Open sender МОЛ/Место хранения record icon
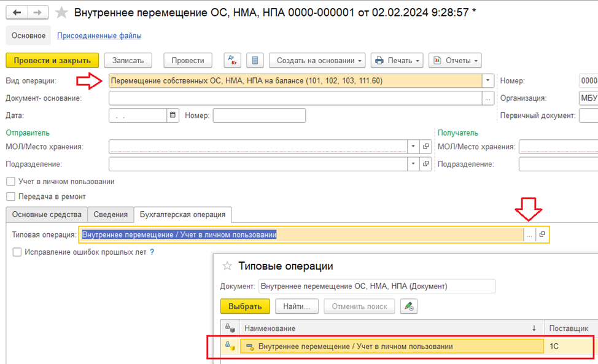 click(425, 146)
